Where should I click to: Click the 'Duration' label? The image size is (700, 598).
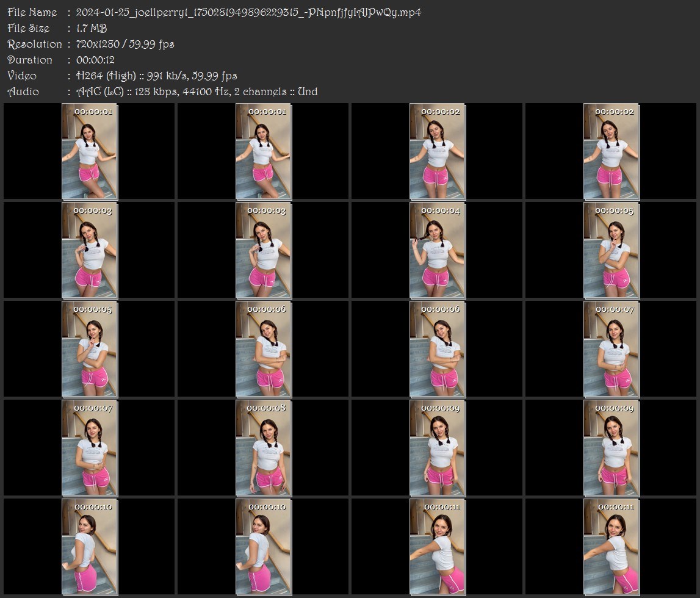click(30, 60)
